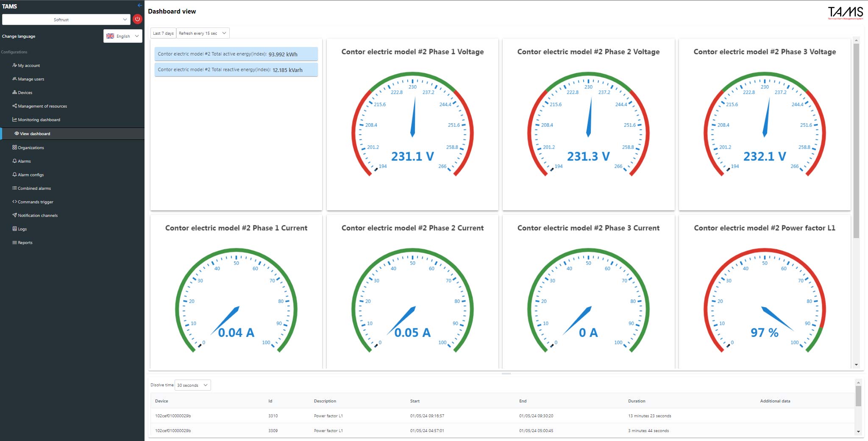Click start time 01/05/24 09:16:57
The height and width of the screenshot is (441, 868).
(x=427, y=416)
